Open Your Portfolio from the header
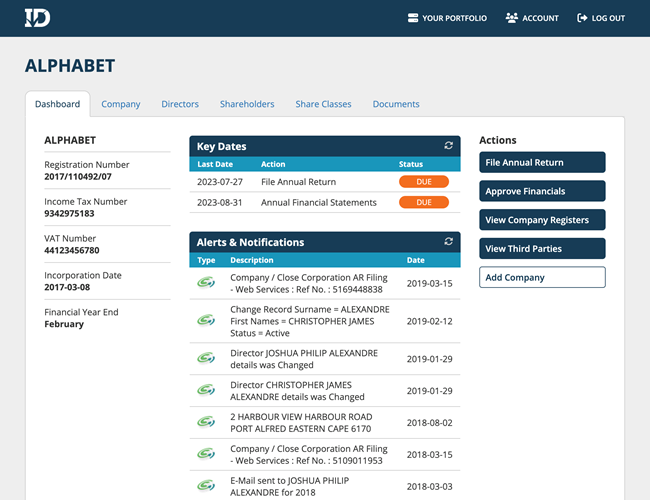 [447, 18]
